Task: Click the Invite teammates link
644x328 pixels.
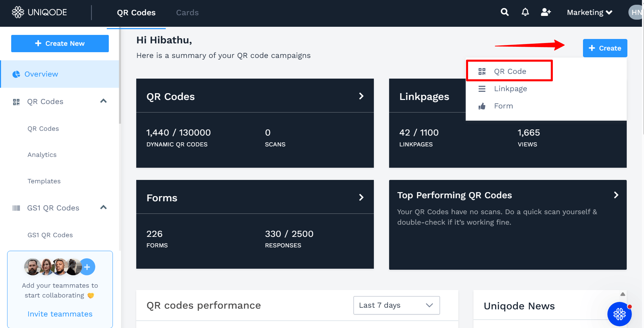Action: [x=60, y=314]
